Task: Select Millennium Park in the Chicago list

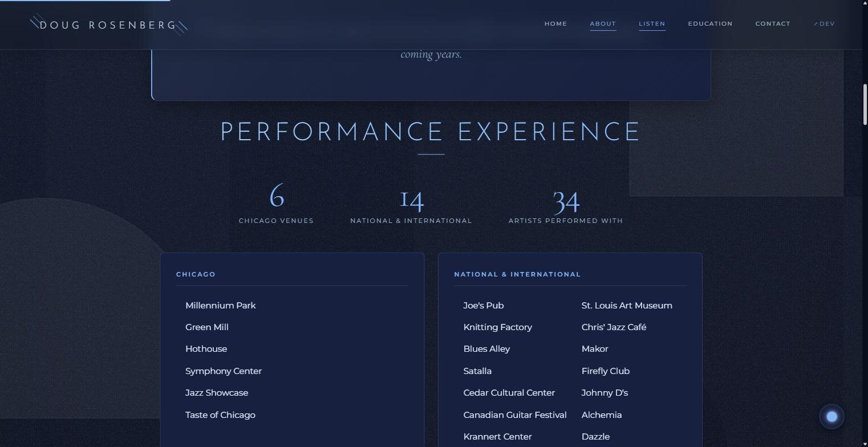Action: (x=221, y=306)
